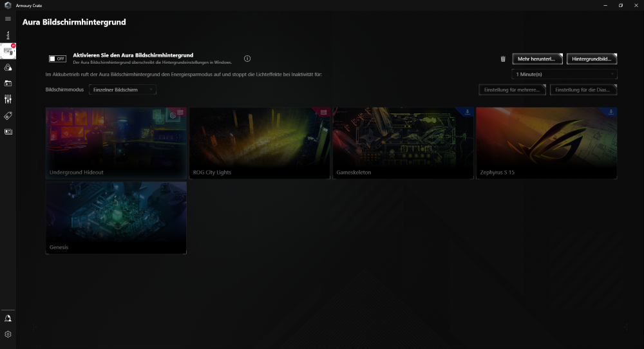Click the 'Bildschirmmodus' label
The width and height of the screenshot is (644, 349).
64,90
